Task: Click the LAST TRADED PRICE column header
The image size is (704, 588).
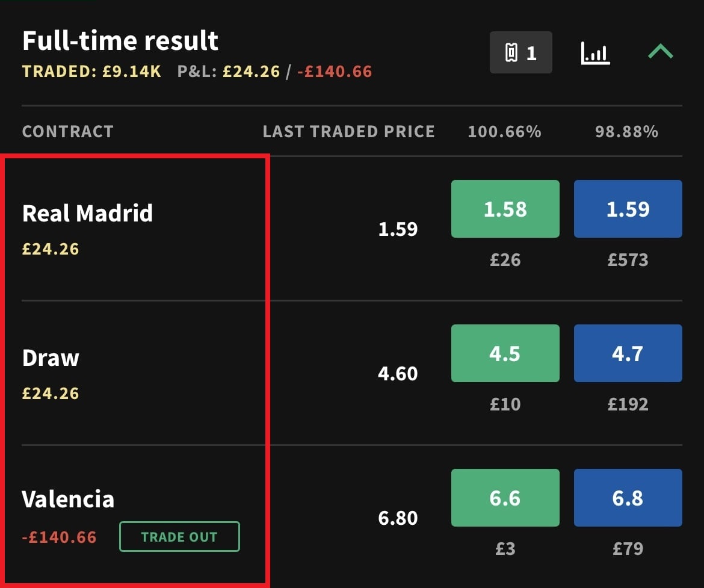Action: tap(349, 132)
